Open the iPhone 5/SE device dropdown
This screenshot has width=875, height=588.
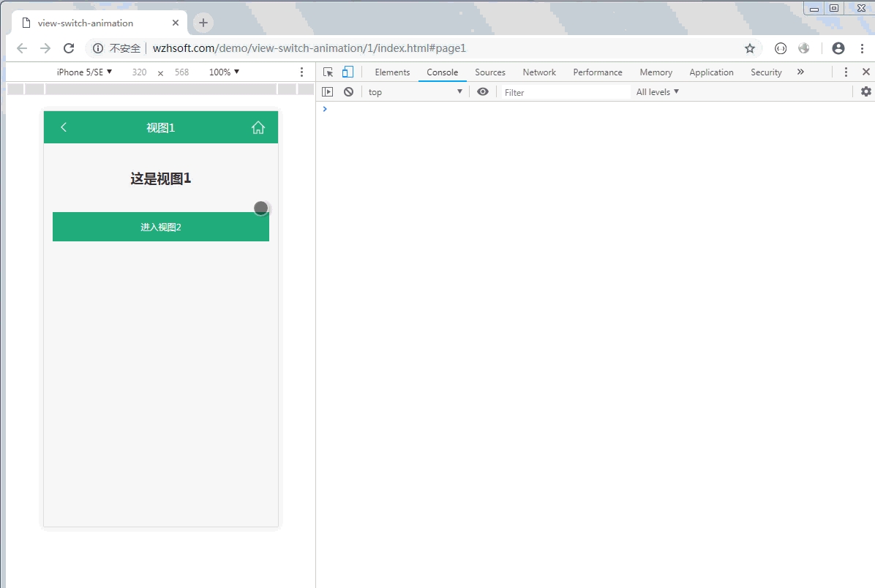[x=84, y=72]
